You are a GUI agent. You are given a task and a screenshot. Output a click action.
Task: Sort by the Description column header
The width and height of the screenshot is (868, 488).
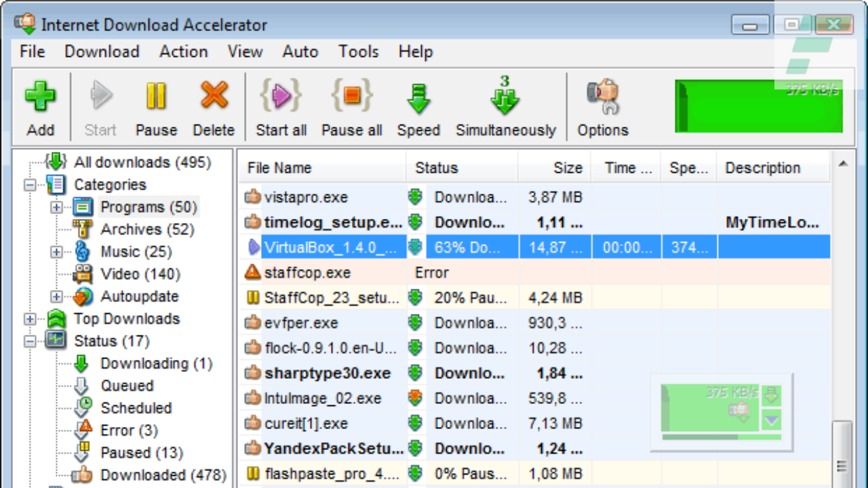773,168
